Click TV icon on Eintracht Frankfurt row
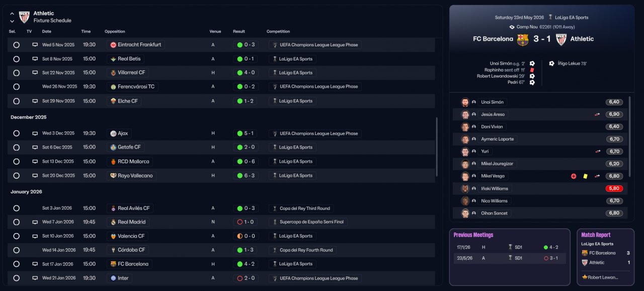This screenshot has width=644, height=291. 35,45
